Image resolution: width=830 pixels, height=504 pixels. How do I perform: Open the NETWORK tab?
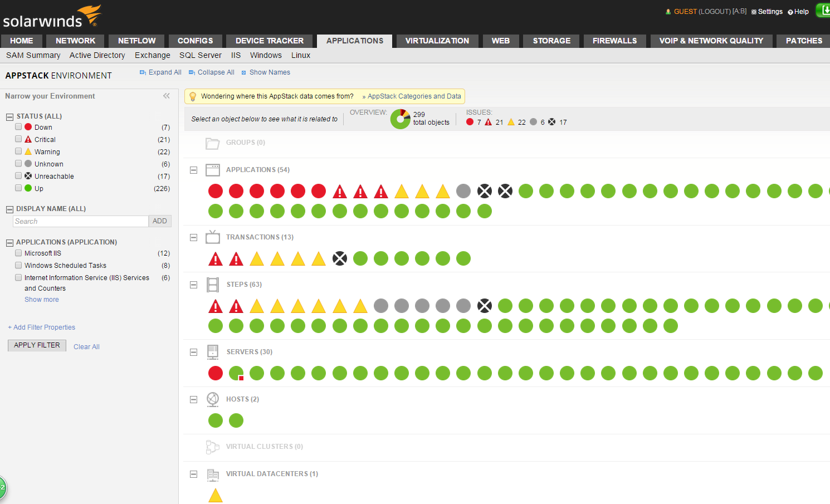[x=75, y=41]
